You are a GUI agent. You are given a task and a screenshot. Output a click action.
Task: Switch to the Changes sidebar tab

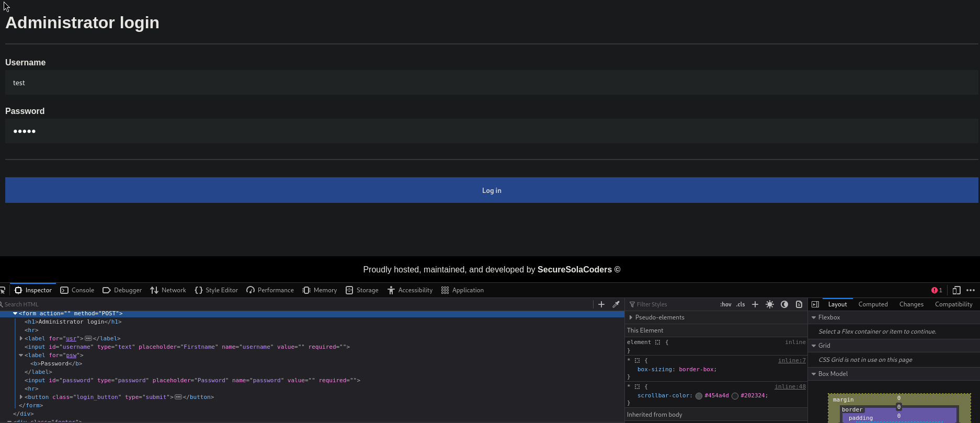tap(911, 304)
